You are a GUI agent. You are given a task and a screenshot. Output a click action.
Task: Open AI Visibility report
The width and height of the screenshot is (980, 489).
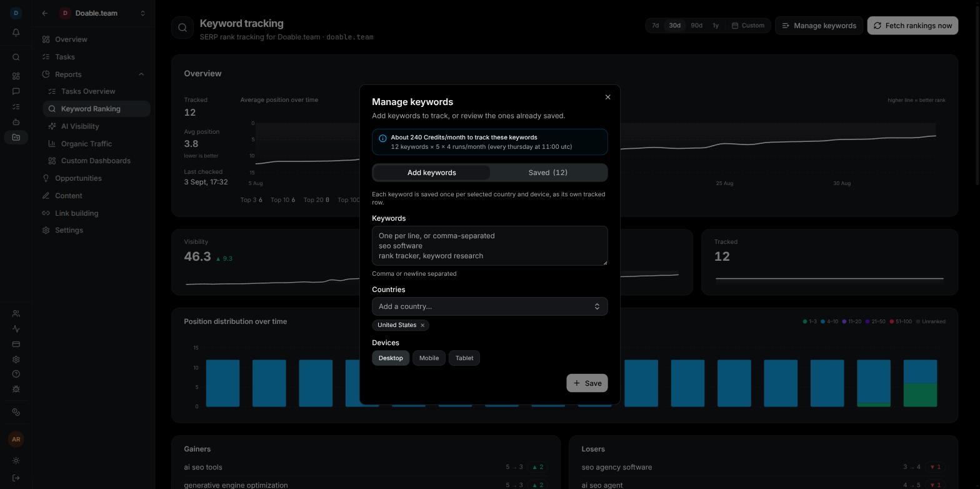[x=97, y=126]
